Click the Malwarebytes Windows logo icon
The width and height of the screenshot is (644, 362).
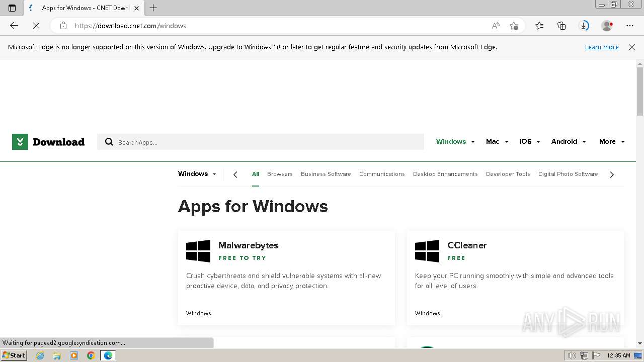tap(198, 251)
